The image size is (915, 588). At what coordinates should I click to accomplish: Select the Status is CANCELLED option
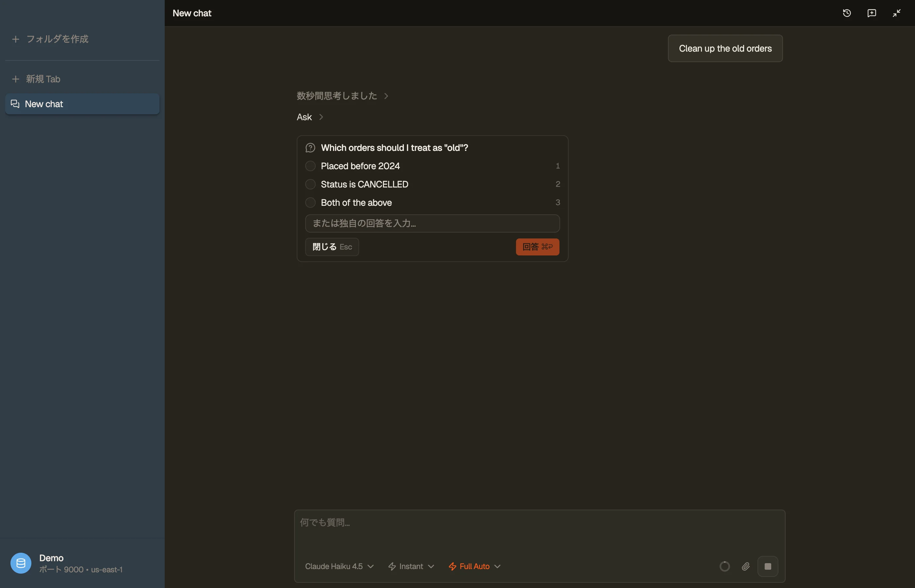coord(432,185)
